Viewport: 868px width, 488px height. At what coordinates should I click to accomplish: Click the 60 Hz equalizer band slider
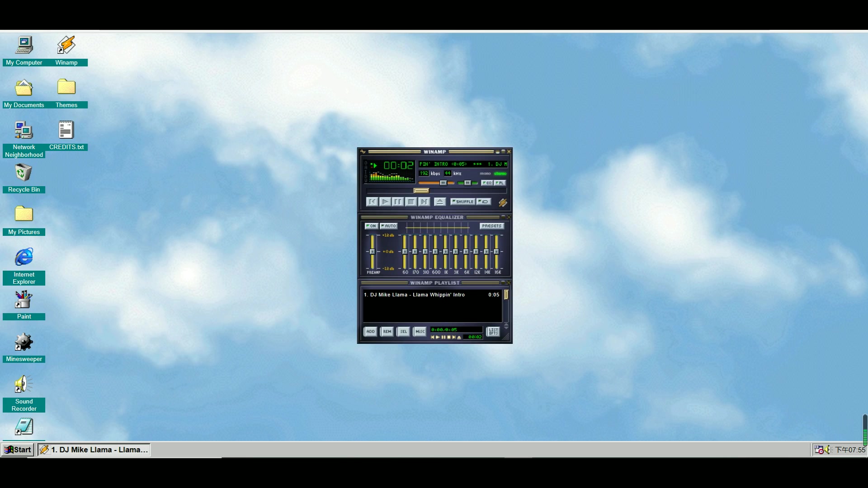(405, 252)
